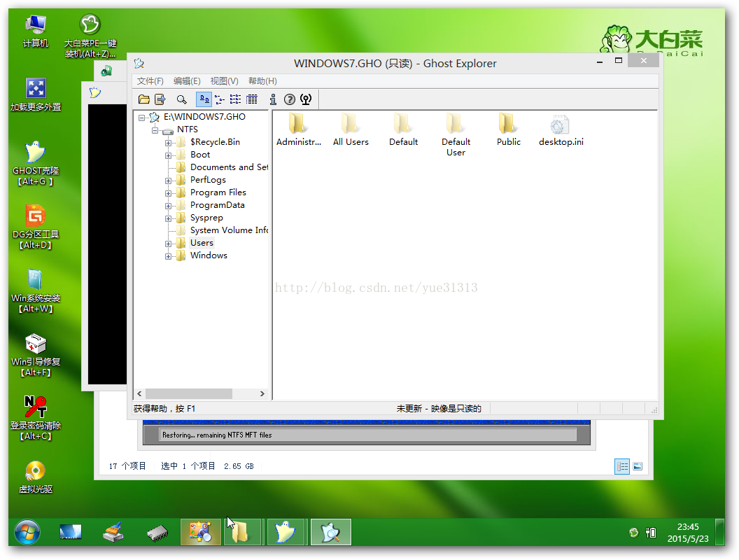739x560 pixels.
Task: Click the Extract/restore toolbar icon
Action: tap(160, 99)
